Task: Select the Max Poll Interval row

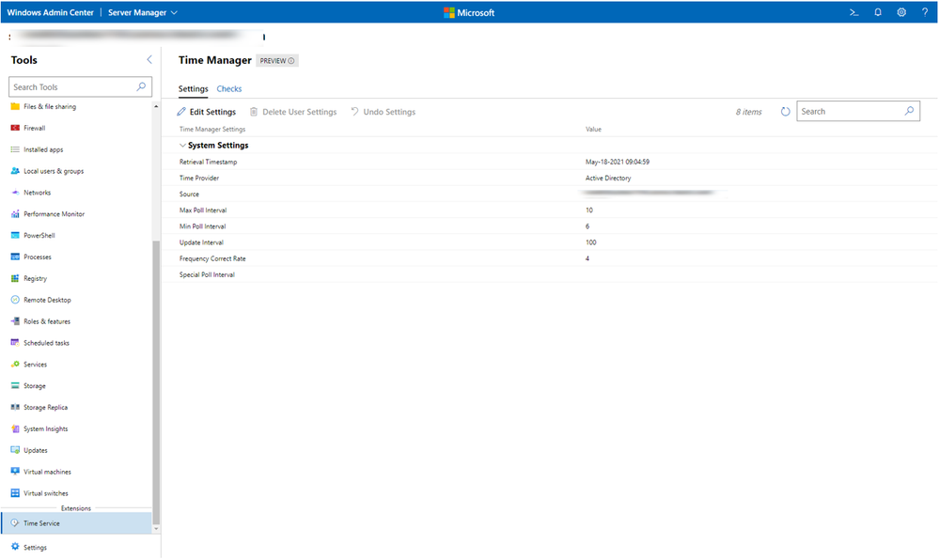Action: tap(550, 210)
